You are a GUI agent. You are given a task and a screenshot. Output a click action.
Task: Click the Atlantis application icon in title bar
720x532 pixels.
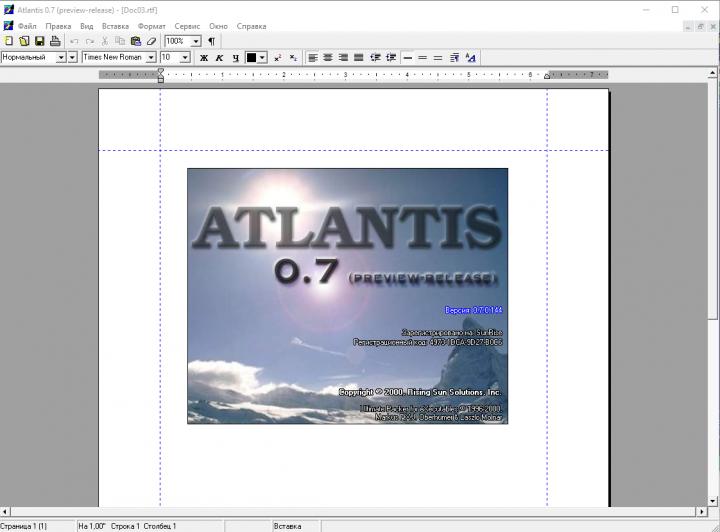(8, 10)
